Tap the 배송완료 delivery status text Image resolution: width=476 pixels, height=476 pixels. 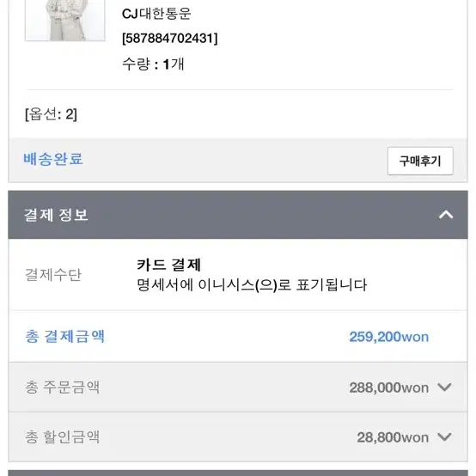pos(53,159)
